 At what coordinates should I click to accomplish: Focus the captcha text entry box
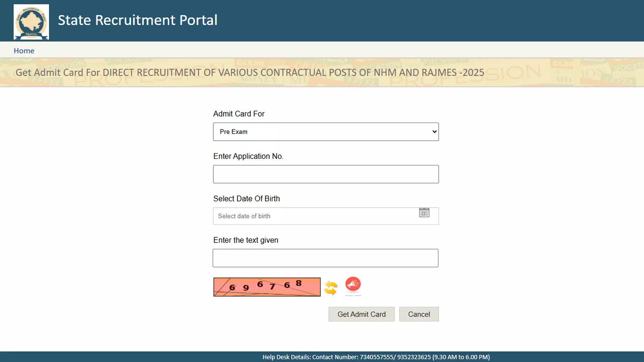tap(325, 258)
